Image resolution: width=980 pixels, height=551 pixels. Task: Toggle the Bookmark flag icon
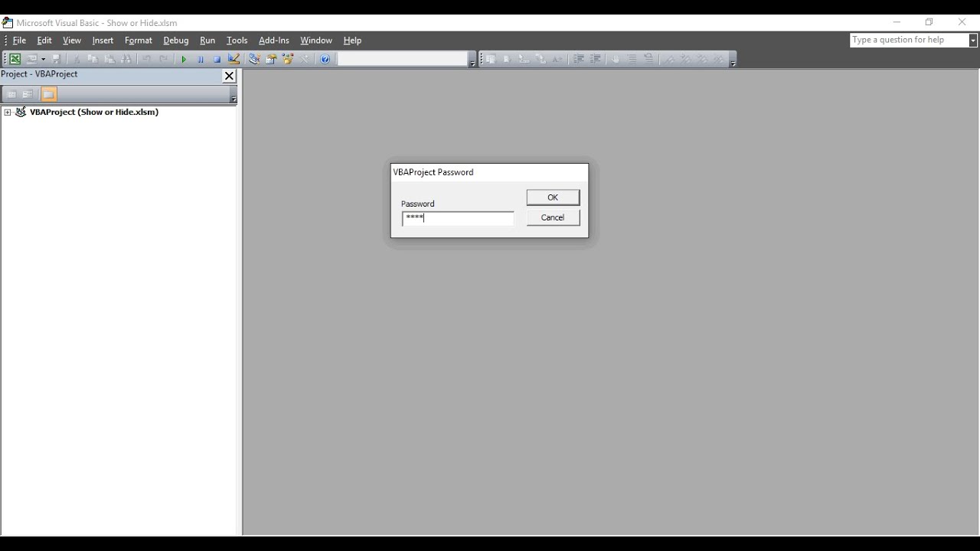coord(669,59)
